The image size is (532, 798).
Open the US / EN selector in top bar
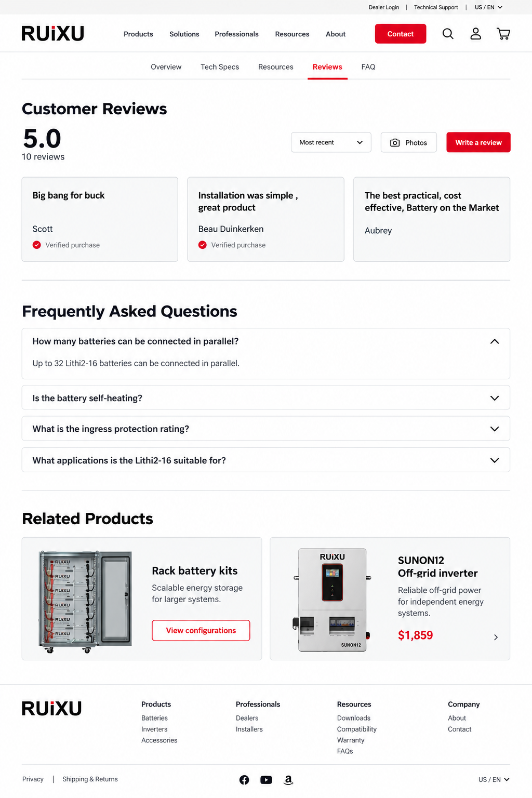point(488,7)
